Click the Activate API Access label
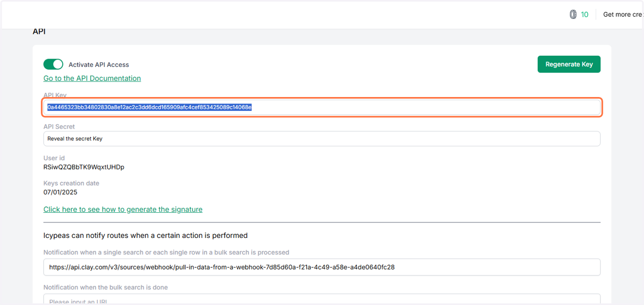The height and width of the screenshot is (305, 644). [99, 65]
